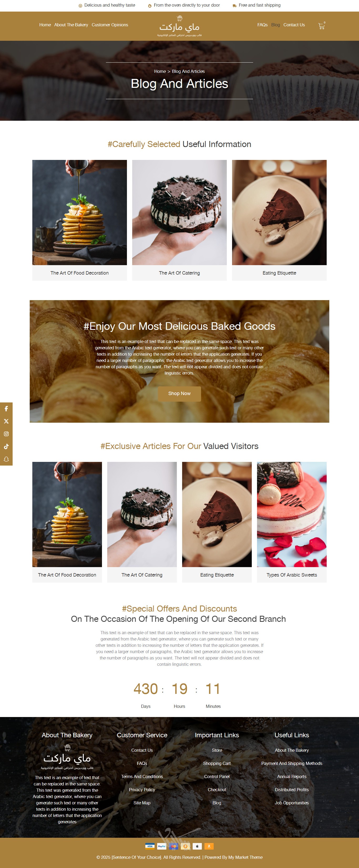Open the shopping cart icon

click(322, 26)
